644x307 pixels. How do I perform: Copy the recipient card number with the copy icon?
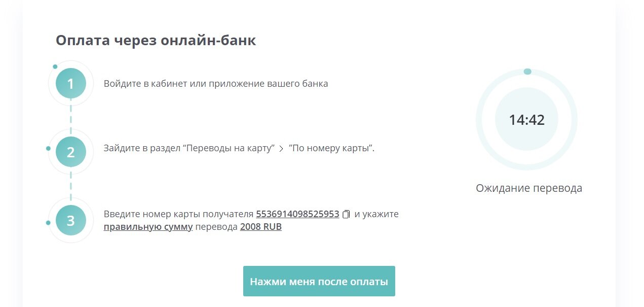346,214
